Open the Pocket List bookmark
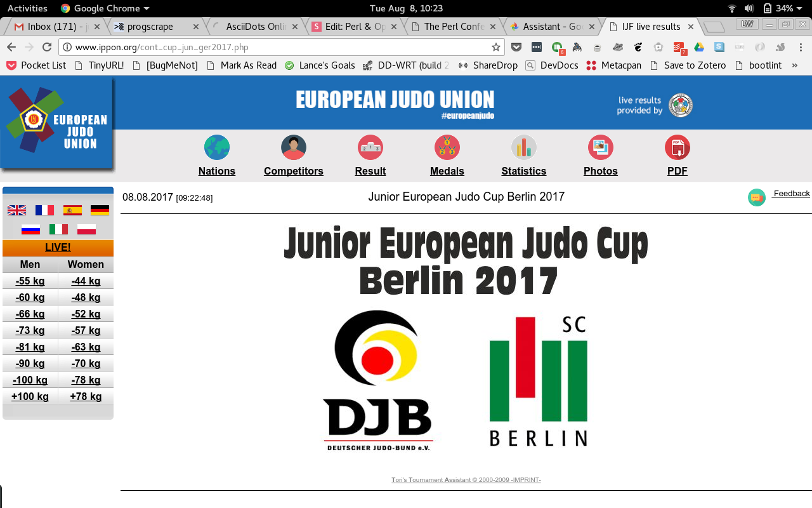This screenshot has height=508, width=812. pyautogui.click(x=36, y=65)
